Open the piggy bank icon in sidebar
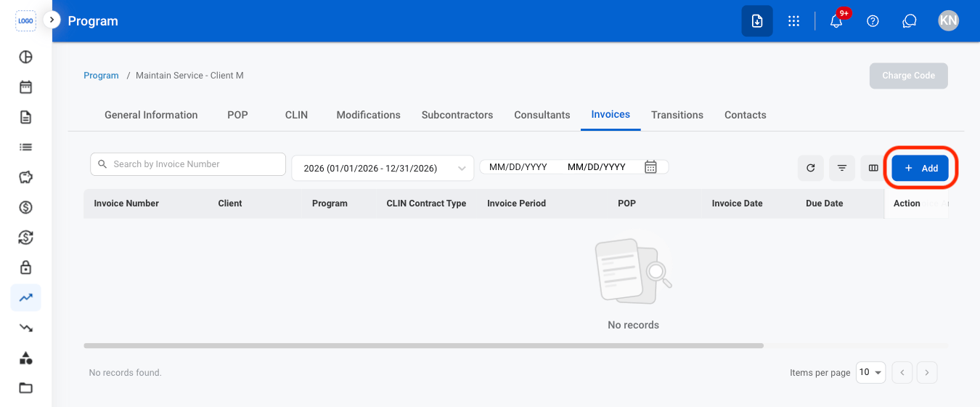Image resolution: width=980 pixels, height=407 pixels. coord(25,177)
